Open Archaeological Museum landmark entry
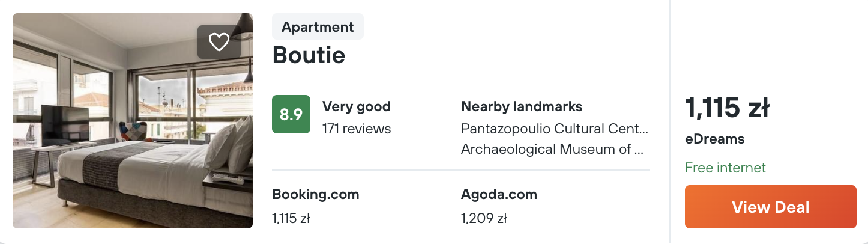The image size is (868, 244). [553, 149]
